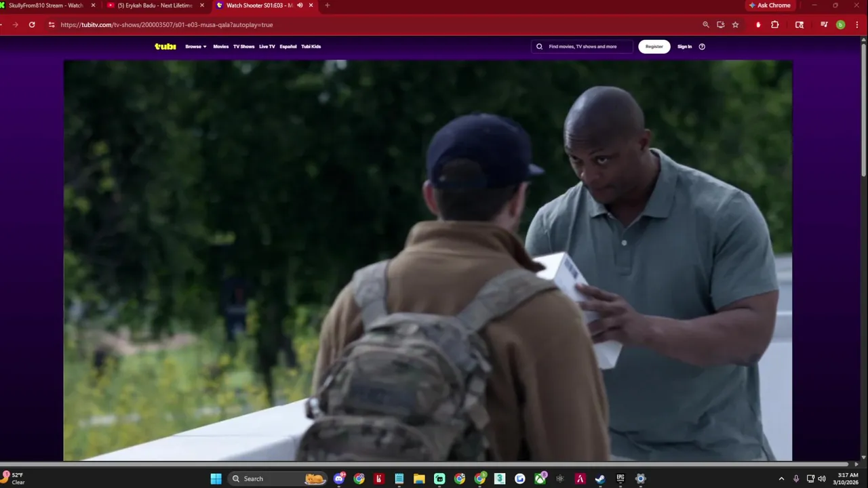Open the weather widget showing 52°F
This screenshot has width=868, height=488.
click(14, 479)
